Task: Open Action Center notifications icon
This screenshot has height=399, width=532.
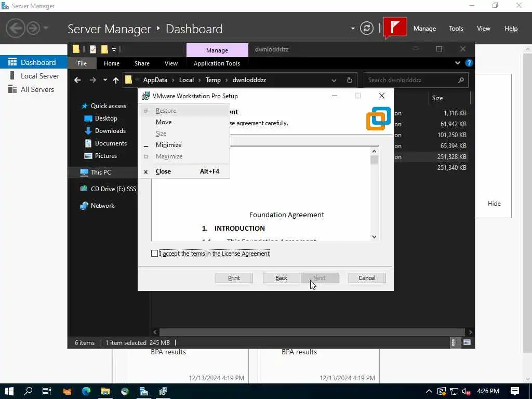Action: coord(515,391)
